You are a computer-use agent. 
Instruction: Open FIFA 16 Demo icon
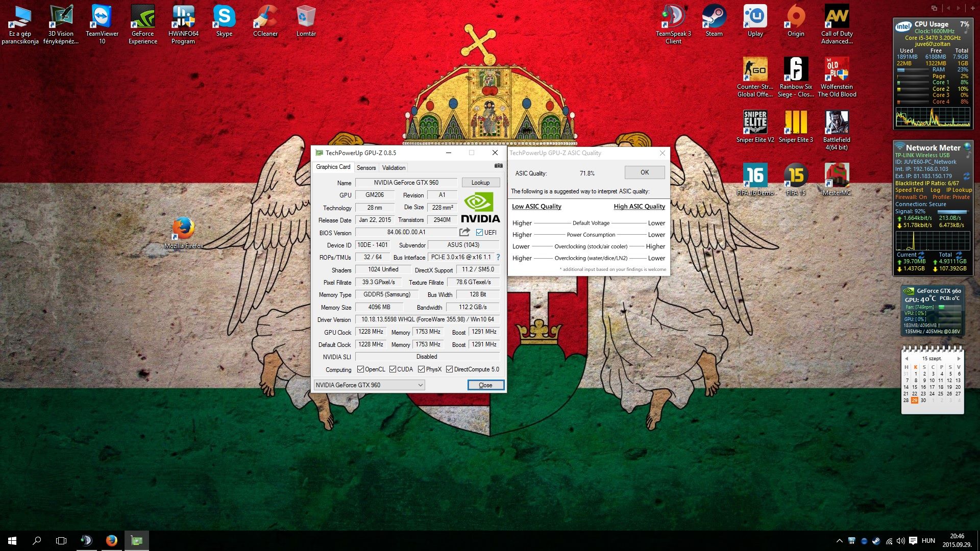755,180
